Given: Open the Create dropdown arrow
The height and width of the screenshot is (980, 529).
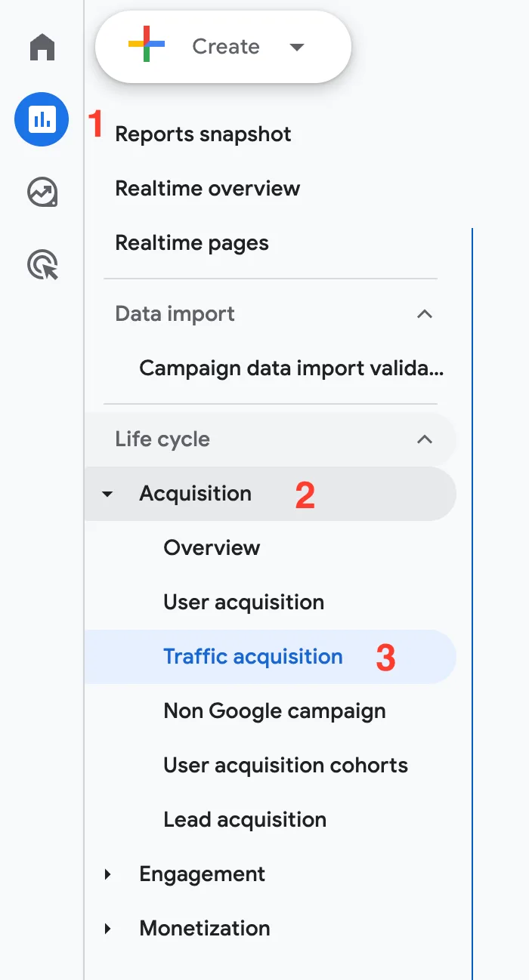Looking at the screenshot, I should click(297, 47).
